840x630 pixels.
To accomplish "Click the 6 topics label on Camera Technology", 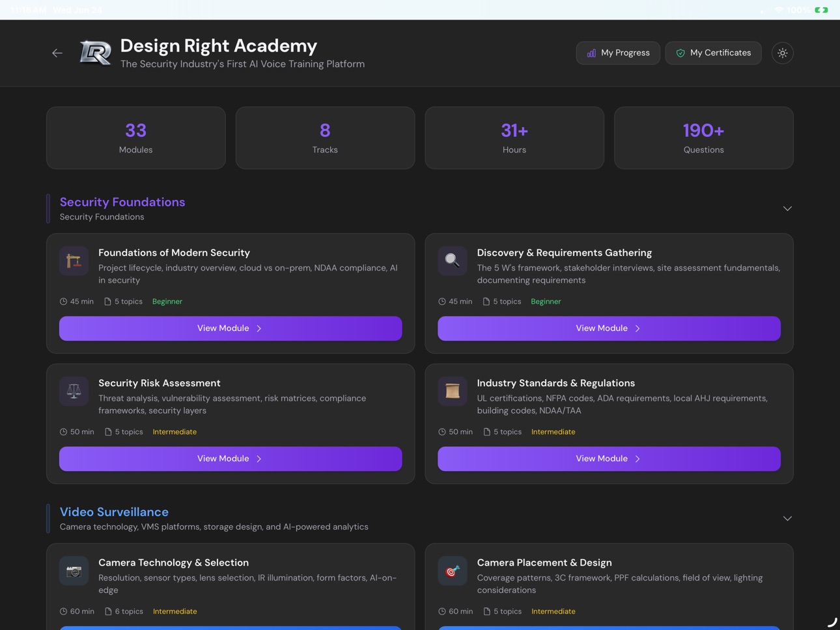I will point(124,612).
